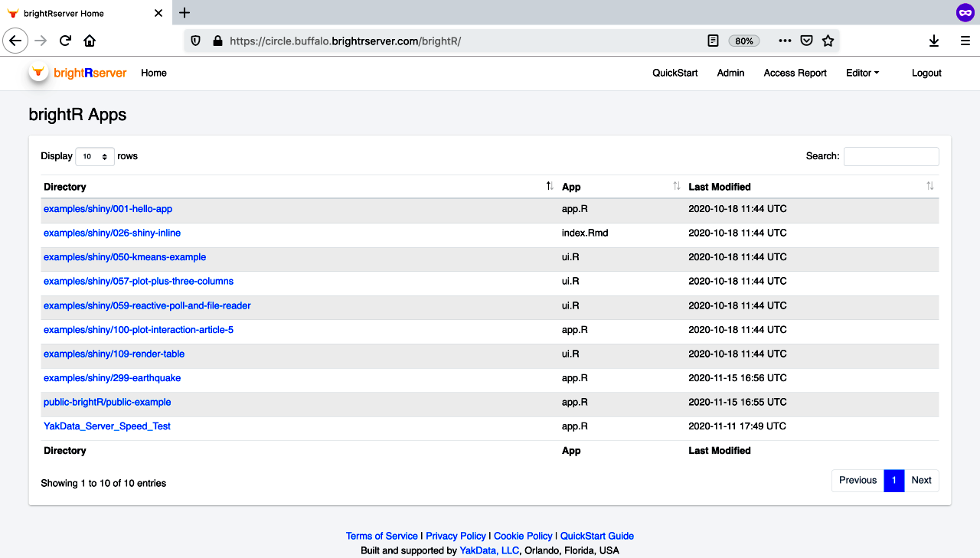Go to the Admin nav item
The image size is (980, 558).
[x=730, y=73]
